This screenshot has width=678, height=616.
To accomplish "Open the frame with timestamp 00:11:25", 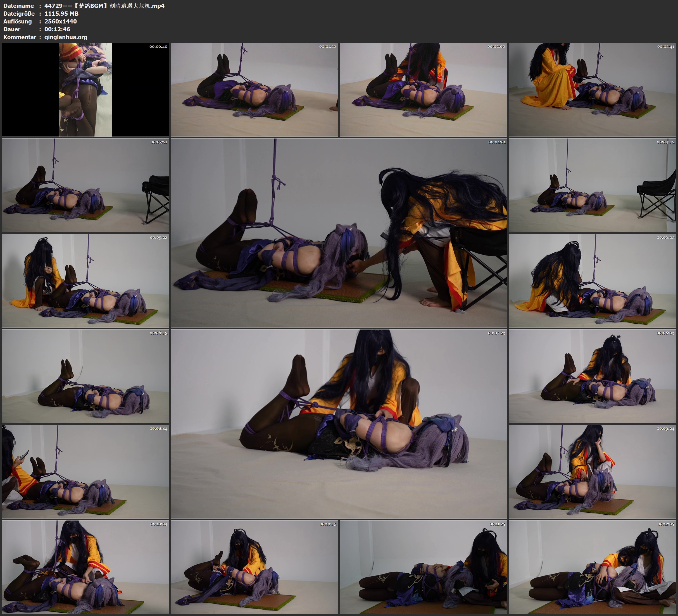I will [423, 567].
